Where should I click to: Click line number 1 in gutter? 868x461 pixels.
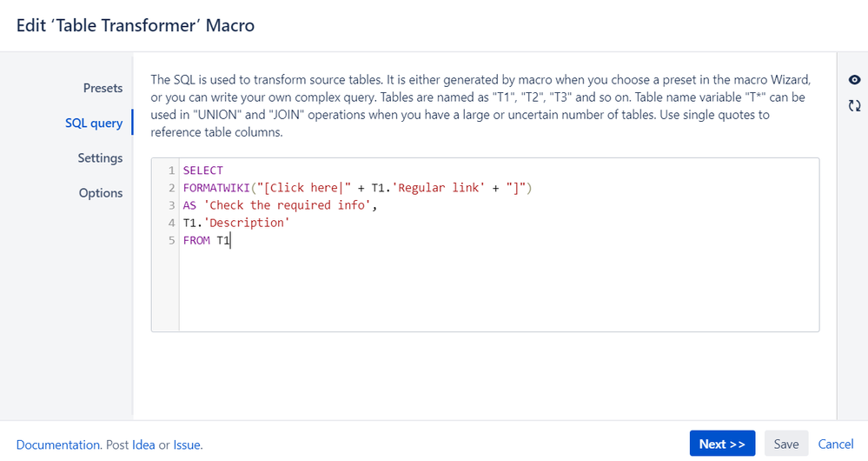coord(172,170)
